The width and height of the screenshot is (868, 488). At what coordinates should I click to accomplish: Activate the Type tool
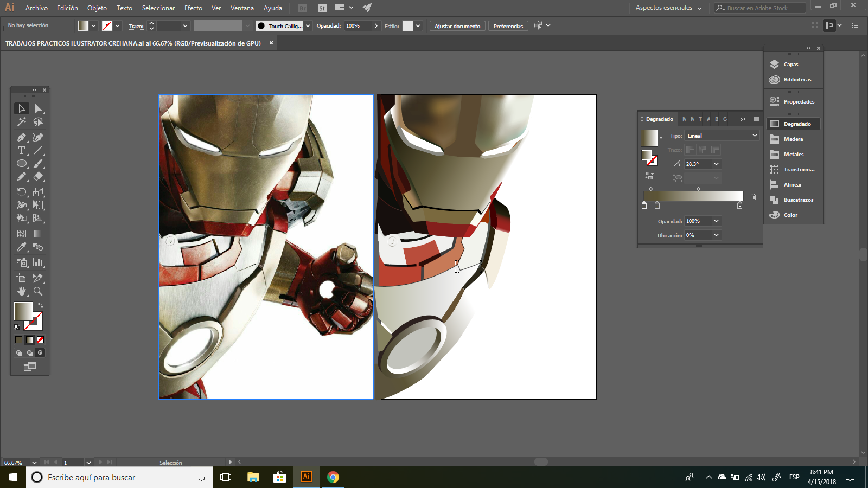coord(22,150)
